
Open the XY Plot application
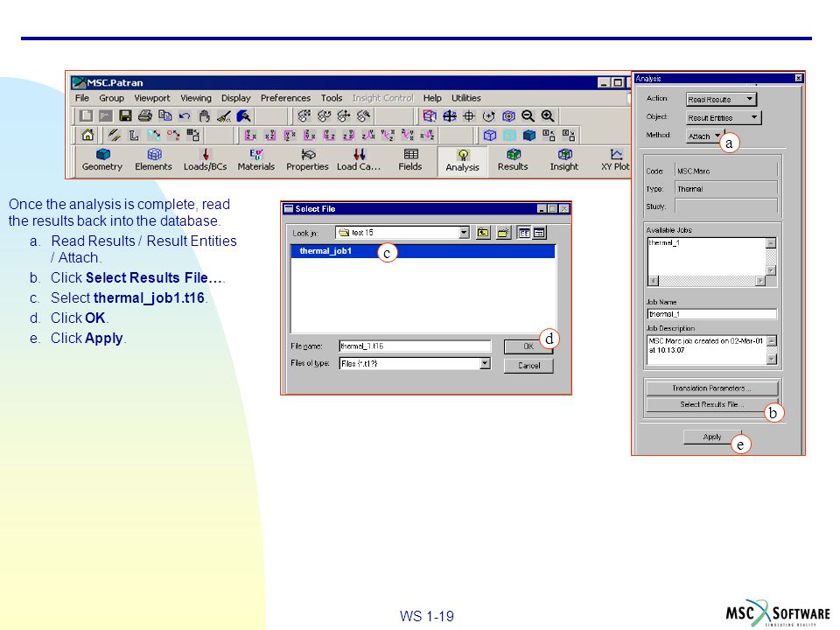(615, 160)
